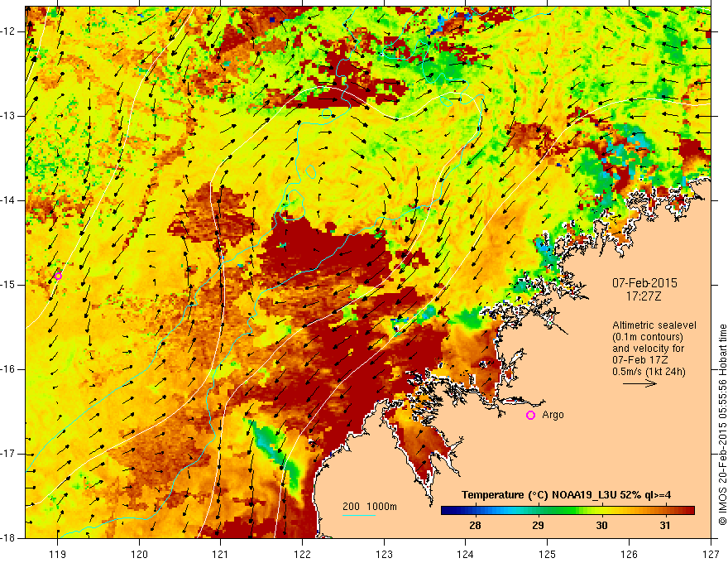Select the "Argo" legend label
The width and height of the screenshot is (728, 563).
pos(553,415)
